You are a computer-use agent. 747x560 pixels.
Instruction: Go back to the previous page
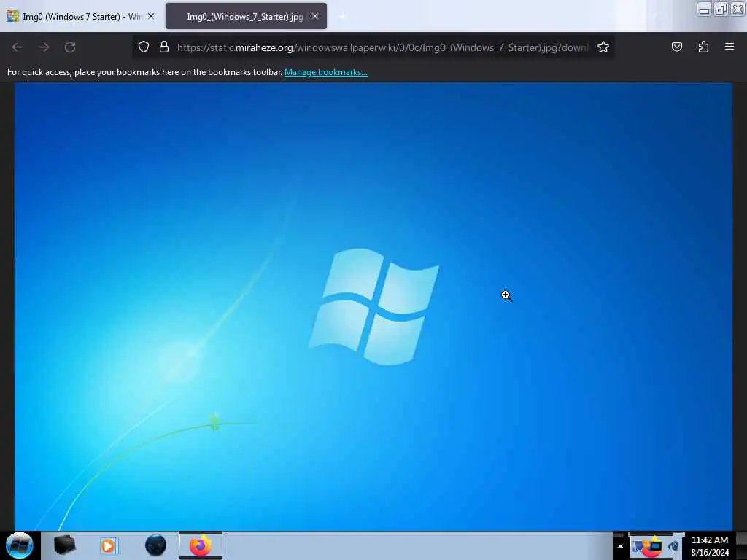(18, 47)
